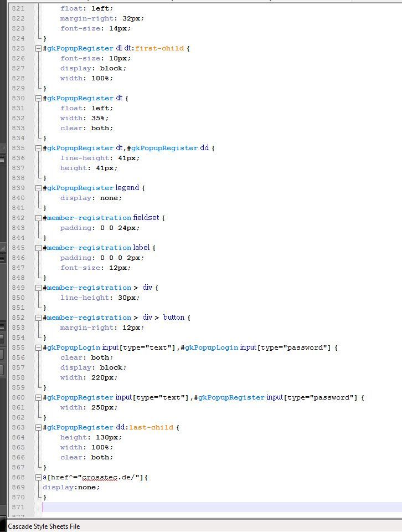Collapse the #gkPopupRegister legend rule

click(38, 188)
